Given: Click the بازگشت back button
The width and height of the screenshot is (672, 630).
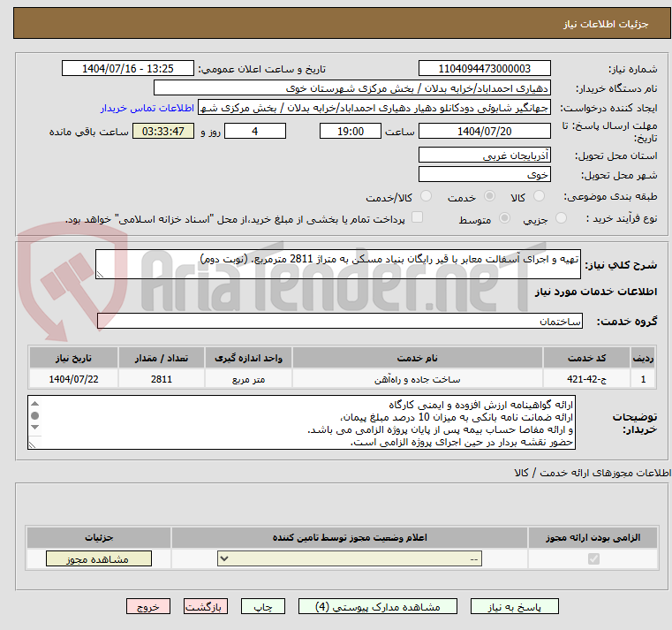Looking at the screenshot, I should pos(205,607).
